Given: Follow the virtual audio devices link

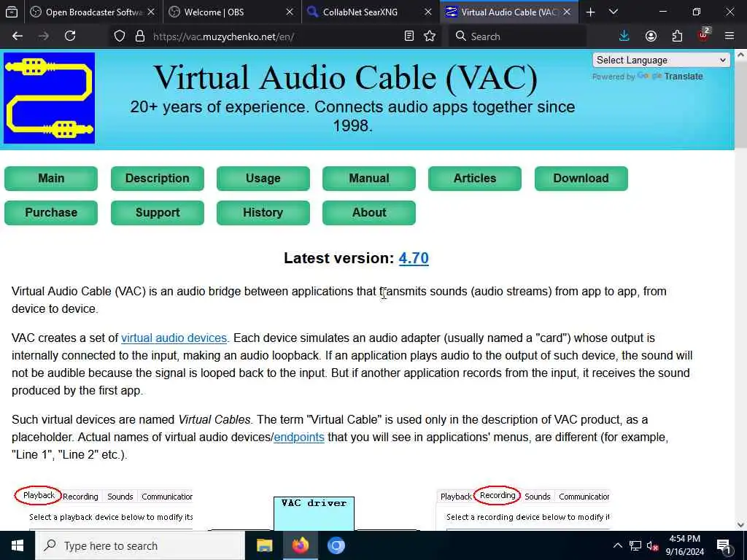Looking at the screenshot, I should (x=174, y=338).
